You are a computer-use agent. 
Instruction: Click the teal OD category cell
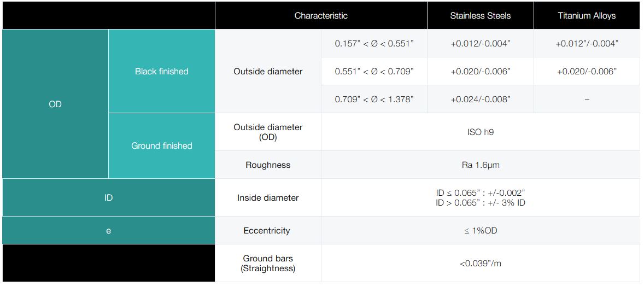pos(55,104)
